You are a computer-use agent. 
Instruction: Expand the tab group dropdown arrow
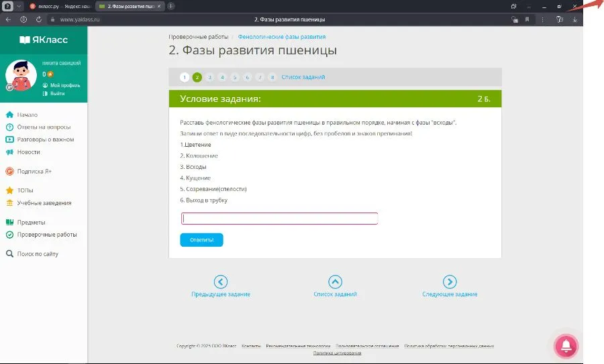(19, 6)
